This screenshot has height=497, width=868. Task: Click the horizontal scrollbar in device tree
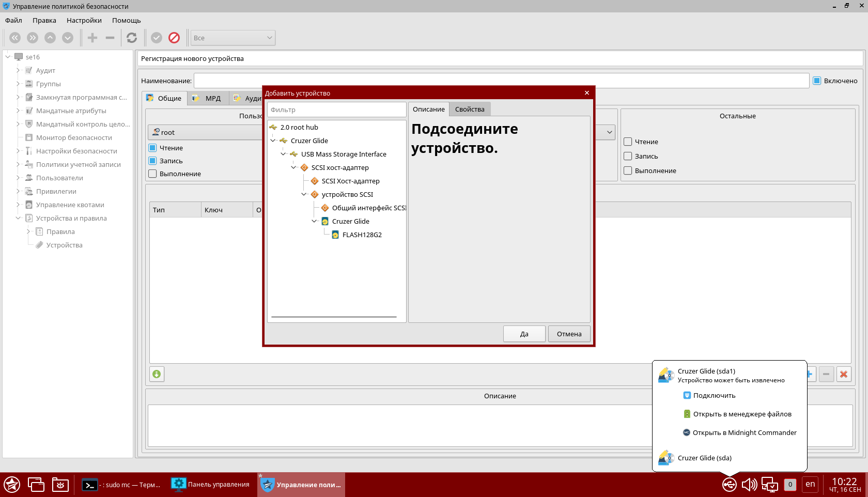[x=334, y=317]
